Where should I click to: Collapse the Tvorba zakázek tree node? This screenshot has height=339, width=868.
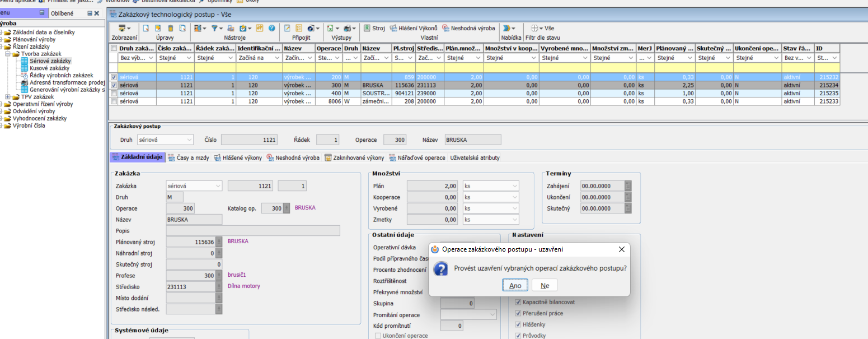pos(8,54)
